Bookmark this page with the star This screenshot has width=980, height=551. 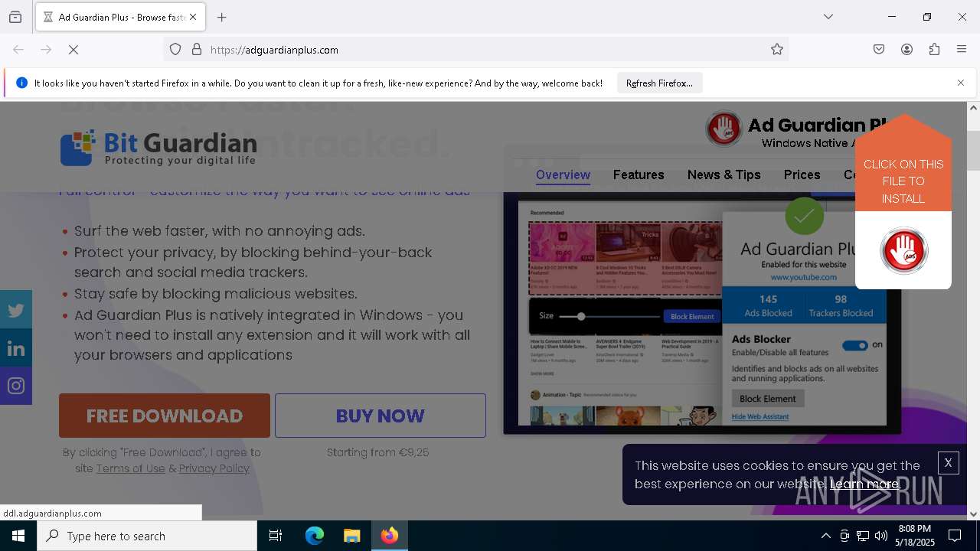click(777, 50)
